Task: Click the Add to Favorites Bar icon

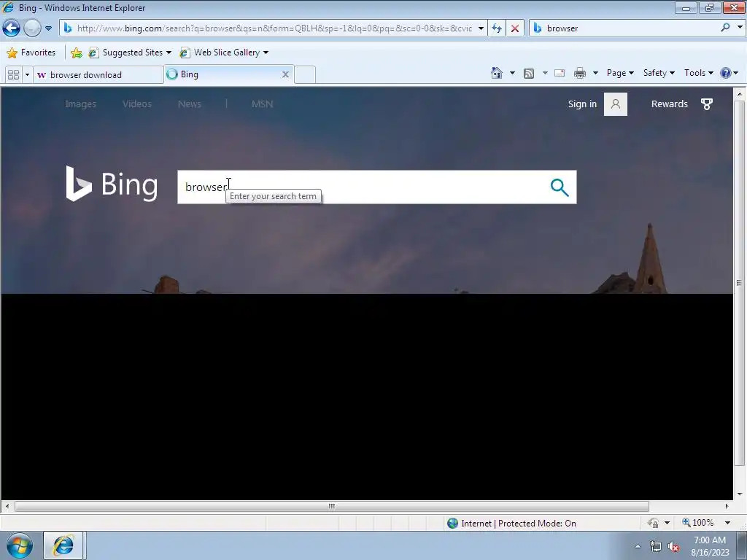Action: pyautogui.click(x=76, y=52)
